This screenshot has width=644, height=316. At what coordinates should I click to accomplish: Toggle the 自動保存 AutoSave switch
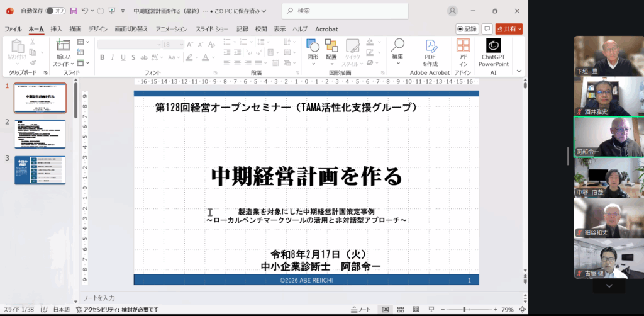pyautogui.click(x=56, y=11)
